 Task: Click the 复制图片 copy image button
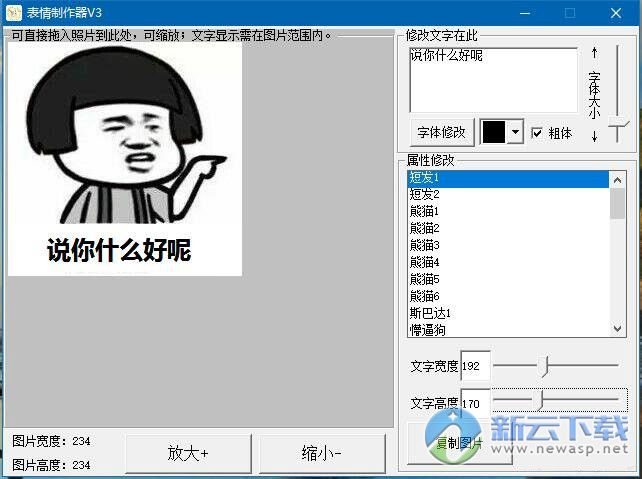coord(459,443)
